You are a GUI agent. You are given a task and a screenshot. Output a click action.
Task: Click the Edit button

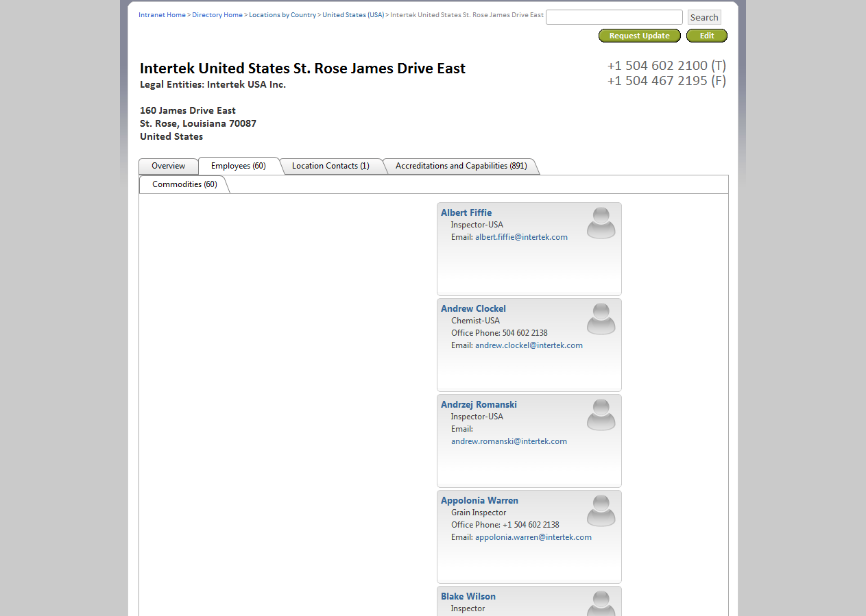(x=706, y=36)
